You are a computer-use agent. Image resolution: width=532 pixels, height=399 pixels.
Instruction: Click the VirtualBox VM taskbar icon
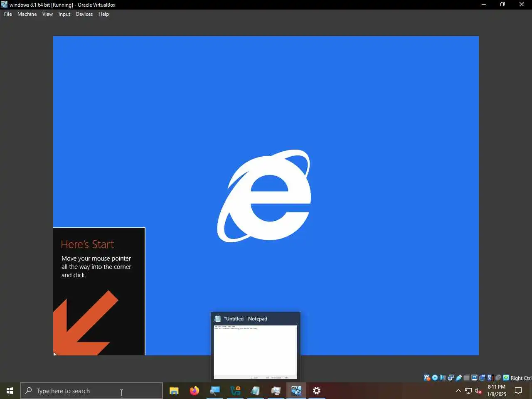click(296, 391)
